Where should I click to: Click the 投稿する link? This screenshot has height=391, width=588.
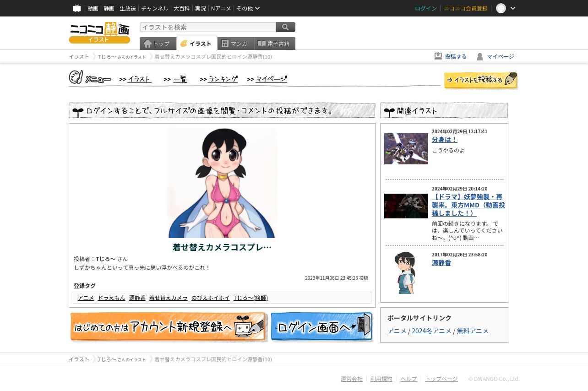[456, 57]
